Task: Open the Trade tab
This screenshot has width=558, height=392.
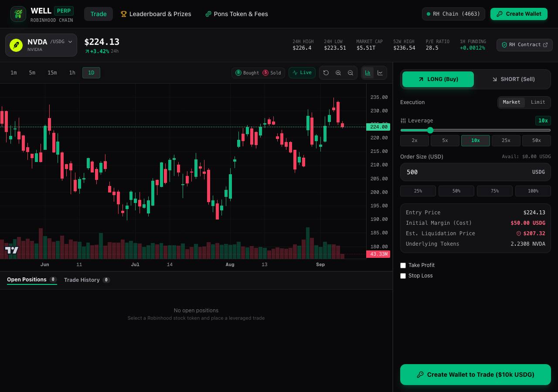Action: tap(99, 14)
